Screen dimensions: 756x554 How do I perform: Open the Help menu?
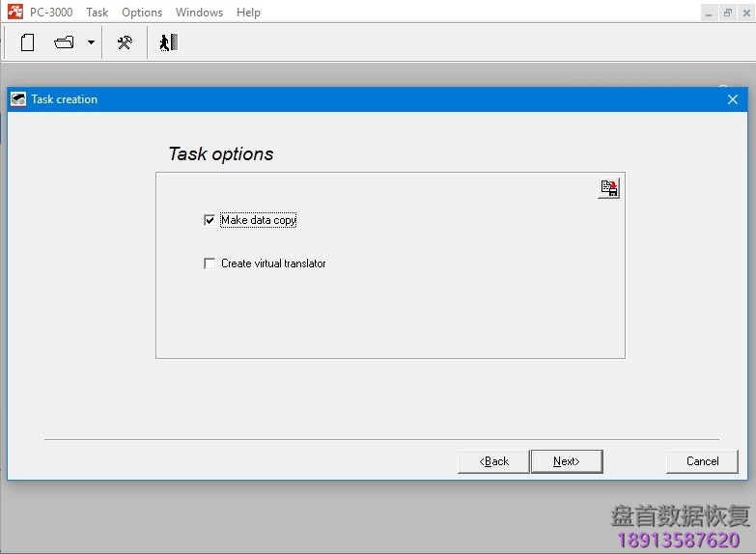click(x=248, y=13)
